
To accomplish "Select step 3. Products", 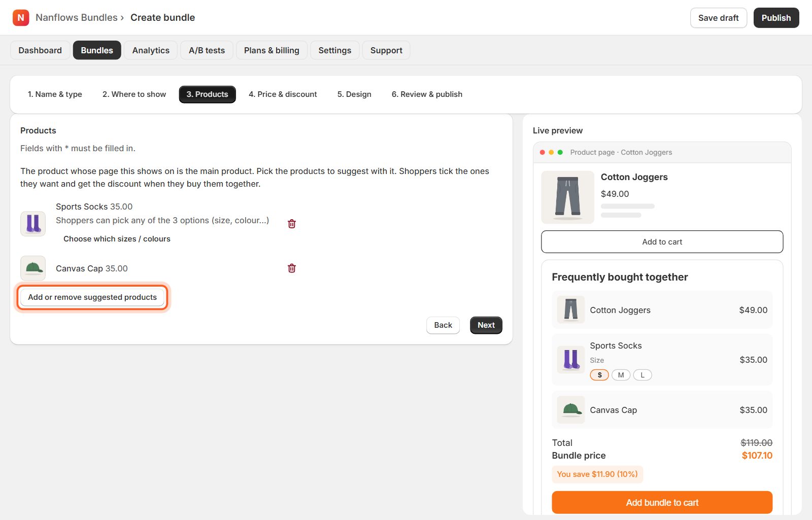I will (x=207, y=94).
